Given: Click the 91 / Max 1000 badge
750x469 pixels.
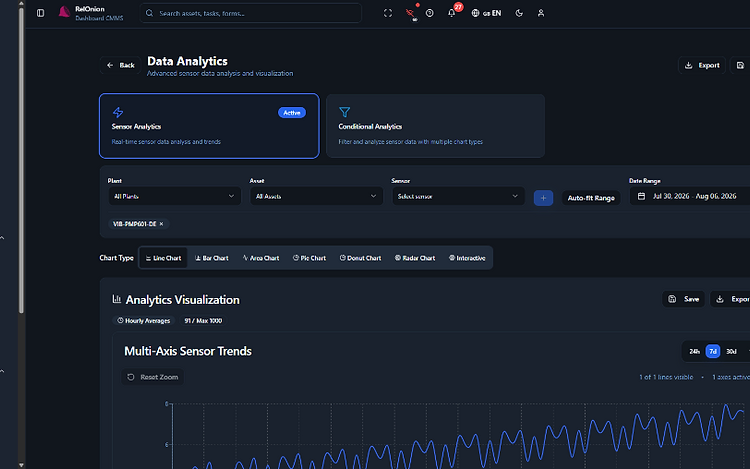Looking at the screenshot, I should 203,321.
